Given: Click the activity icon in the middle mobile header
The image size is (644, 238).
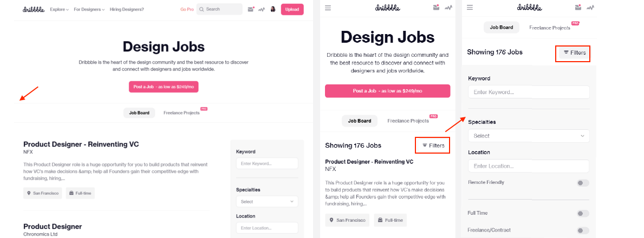Looking at the screenshot, I should [448, 8].
